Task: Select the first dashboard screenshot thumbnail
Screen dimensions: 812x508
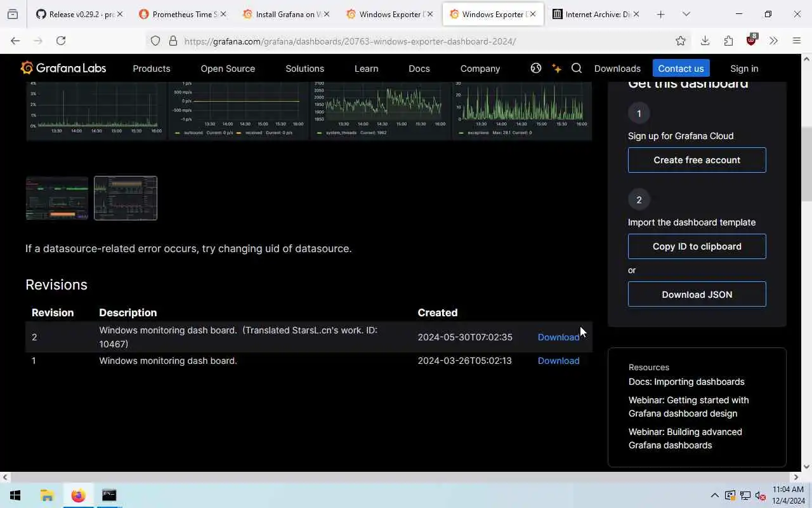Action: (57, 198)
